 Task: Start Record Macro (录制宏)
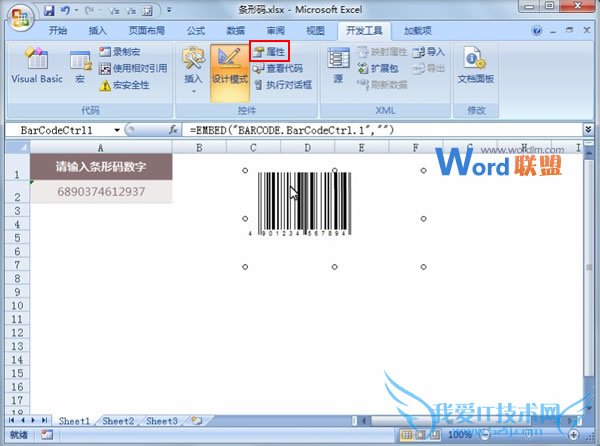coord(119,52)
